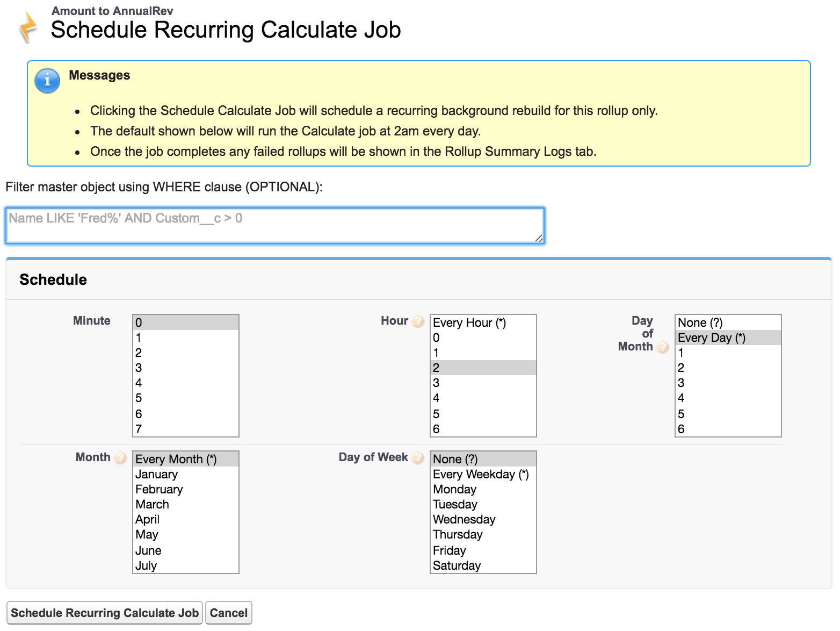Select day 3 in Day of Month list

[727, 383]
